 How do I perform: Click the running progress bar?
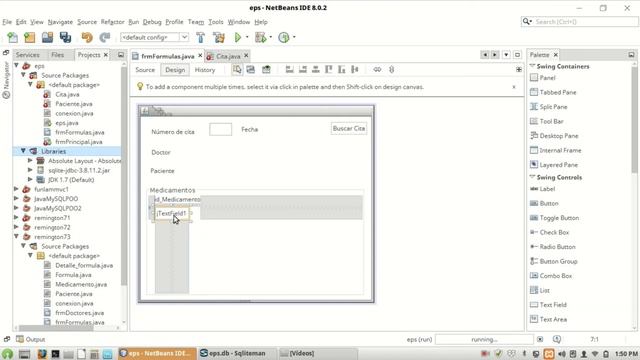(x=484, y=339)
